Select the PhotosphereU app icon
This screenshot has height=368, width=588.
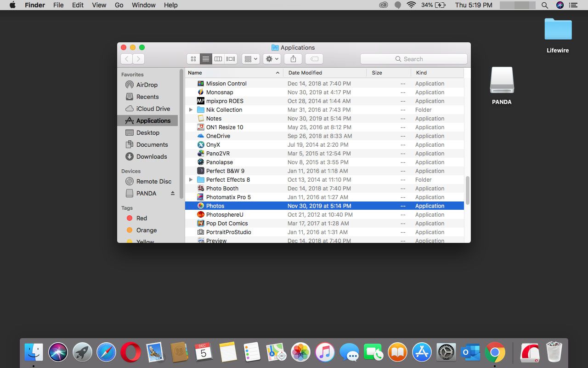tap(201, 215)
